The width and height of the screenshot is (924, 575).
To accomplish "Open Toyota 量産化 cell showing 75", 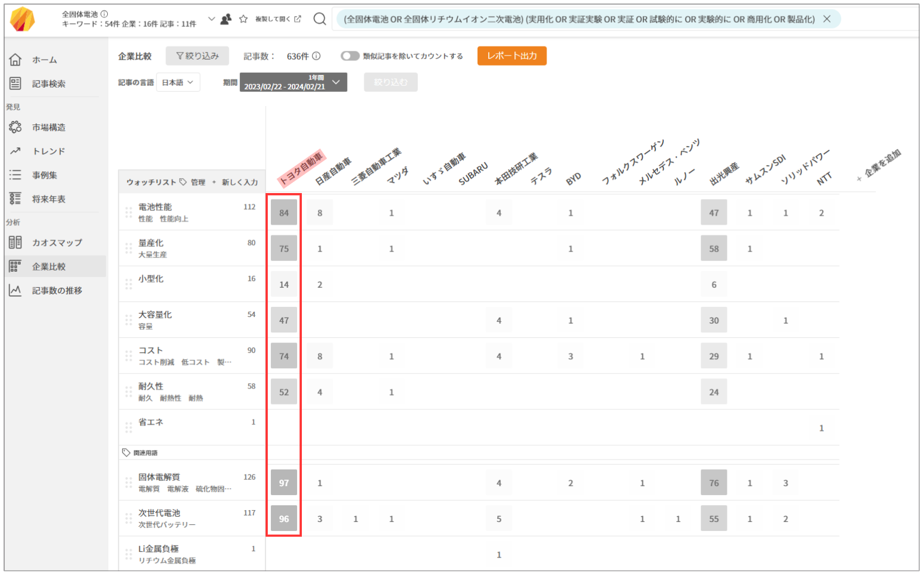I will click(284, 248).
